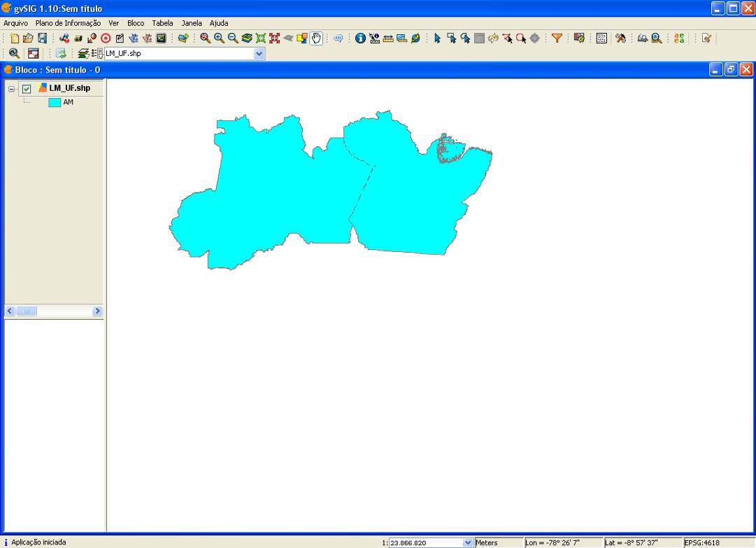Open the Tabela menu
This screenshot has width=756, height=548.
162,23
